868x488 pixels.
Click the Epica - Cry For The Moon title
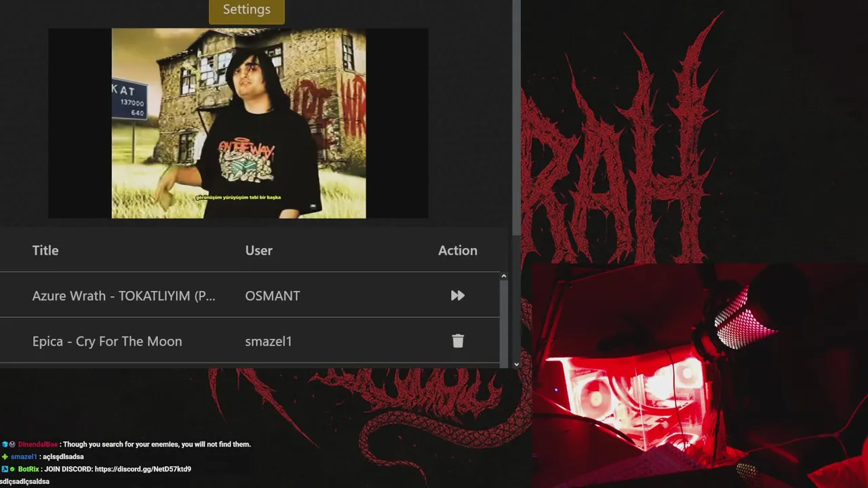[107, 341]
